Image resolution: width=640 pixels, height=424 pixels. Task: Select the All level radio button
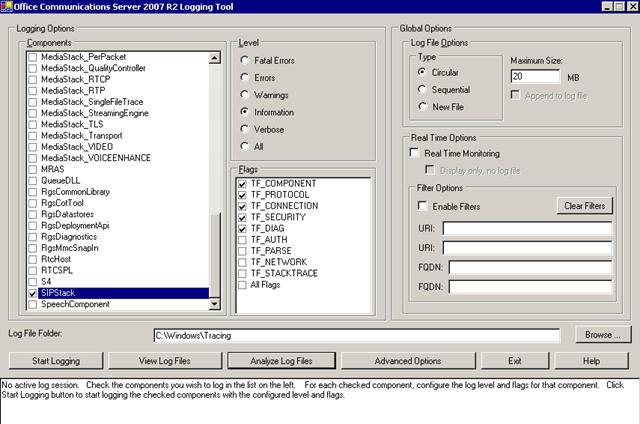click(244, 147)
